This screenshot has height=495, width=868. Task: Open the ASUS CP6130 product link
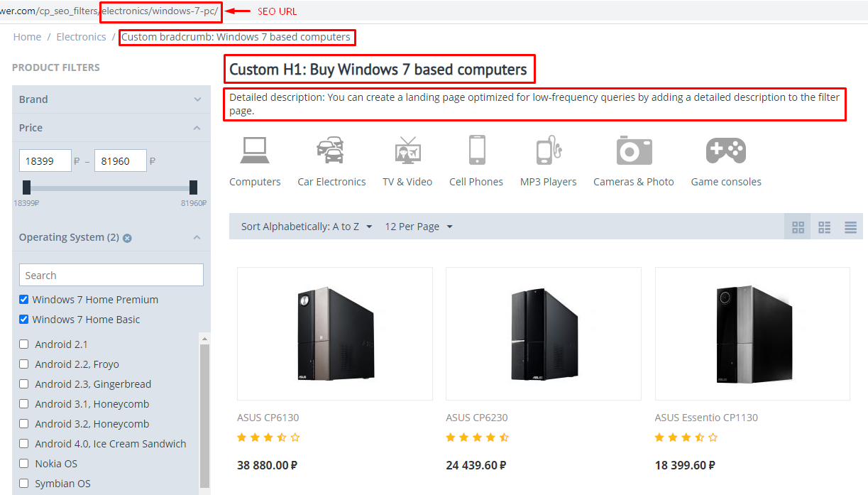click(x=268, y=418)
